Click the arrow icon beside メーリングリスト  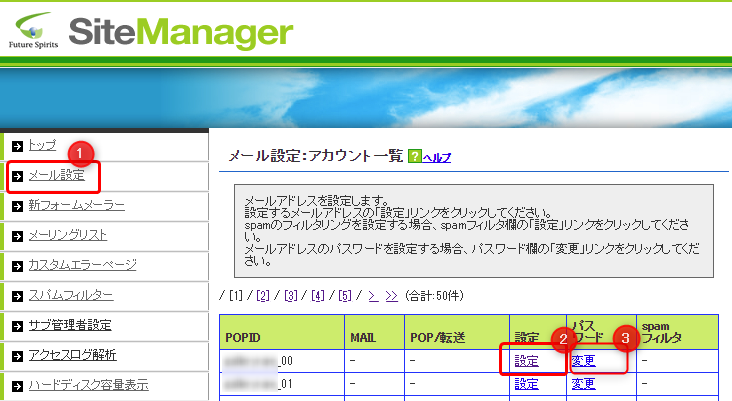pos(17,236)
